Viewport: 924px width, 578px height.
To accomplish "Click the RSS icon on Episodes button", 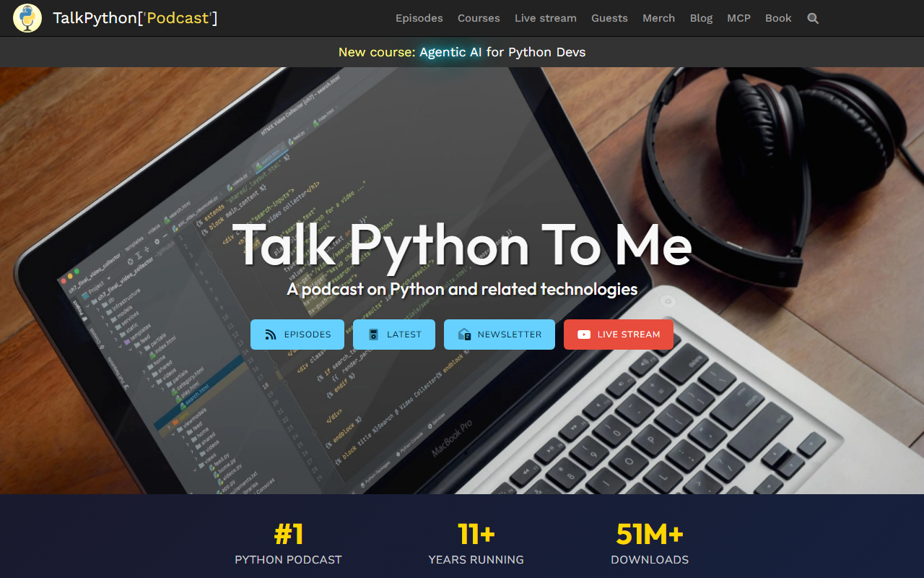I will coord(271,335).
